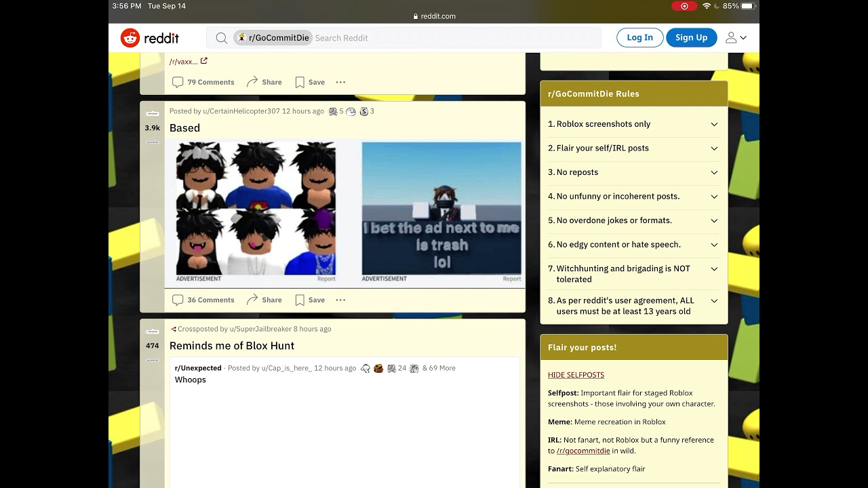Open u/Cap_is_here_'s profile

[x=287, y=368]
